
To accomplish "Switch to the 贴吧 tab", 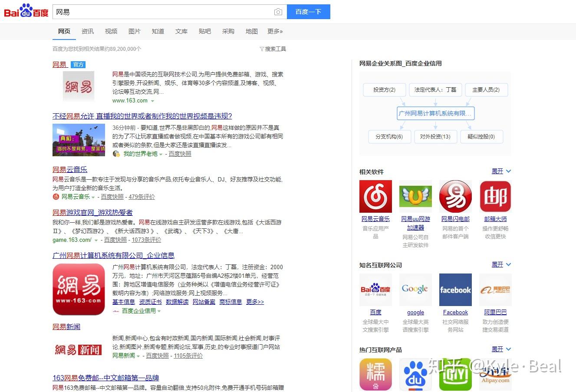I will pyautogui.click(x=204, y=31).
